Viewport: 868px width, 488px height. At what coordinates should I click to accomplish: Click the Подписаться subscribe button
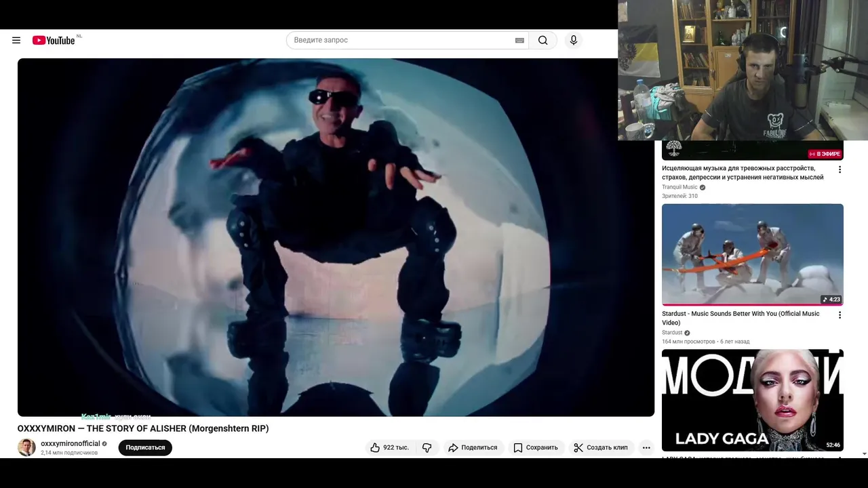pyautogui.click(x=145, y=447)
